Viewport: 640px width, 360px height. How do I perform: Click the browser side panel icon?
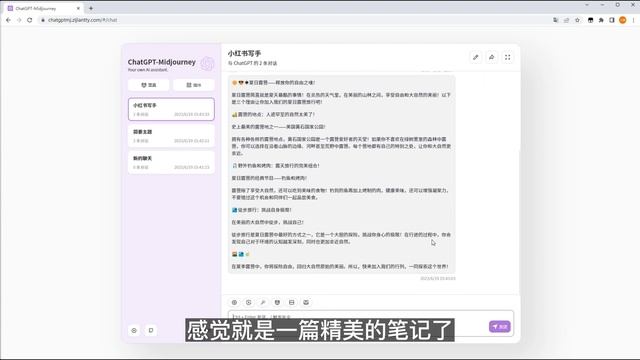[x=612, y=20]
